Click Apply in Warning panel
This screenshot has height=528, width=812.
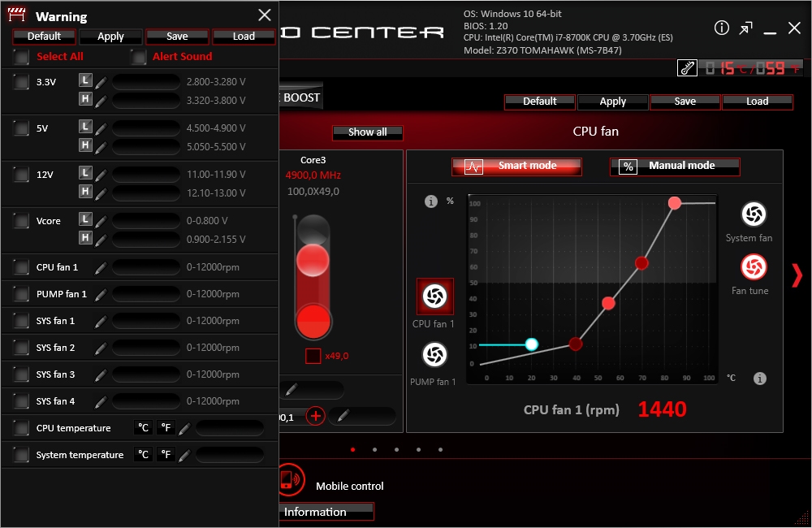click(x=110, y=37)
